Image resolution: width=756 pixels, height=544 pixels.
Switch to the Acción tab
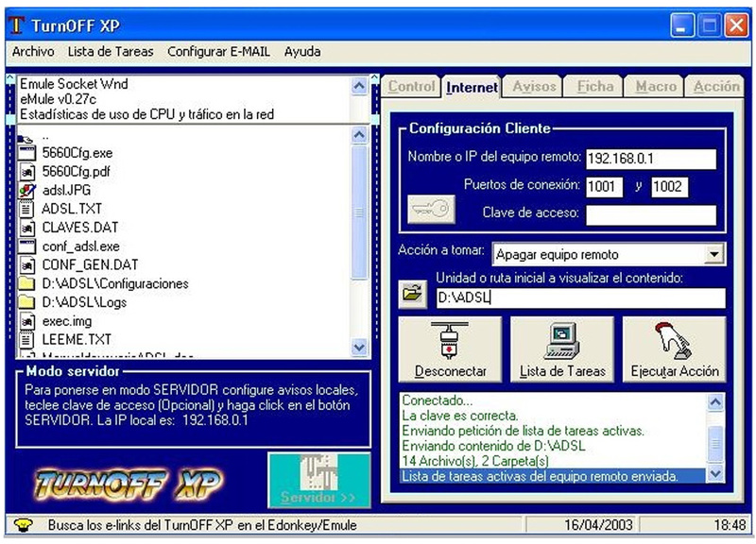[716, 86]
